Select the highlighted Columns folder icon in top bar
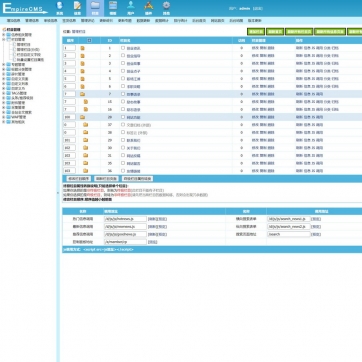The image size is (362, 362). click(x=95, y=8)
